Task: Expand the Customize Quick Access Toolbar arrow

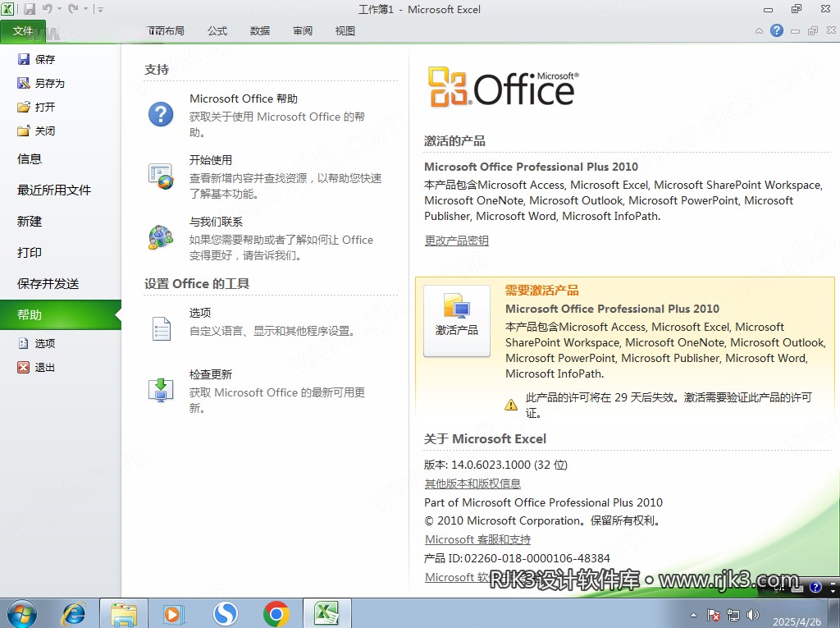Action: coord(100,9)
